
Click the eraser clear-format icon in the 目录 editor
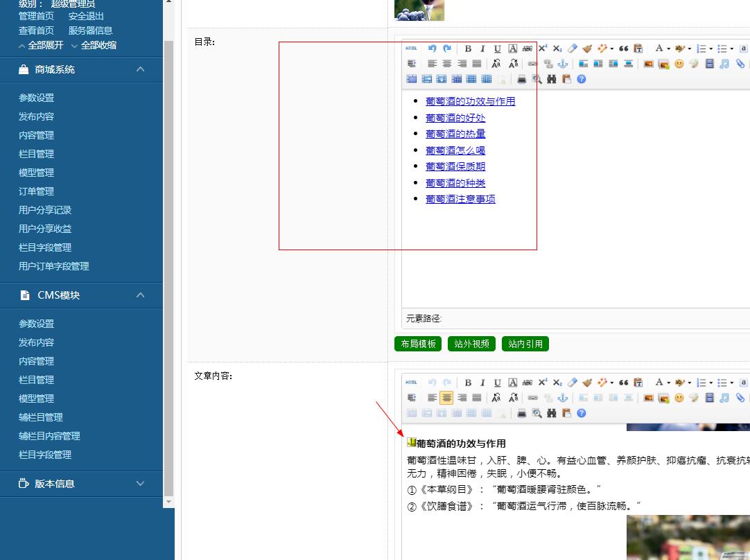point(572,49)
